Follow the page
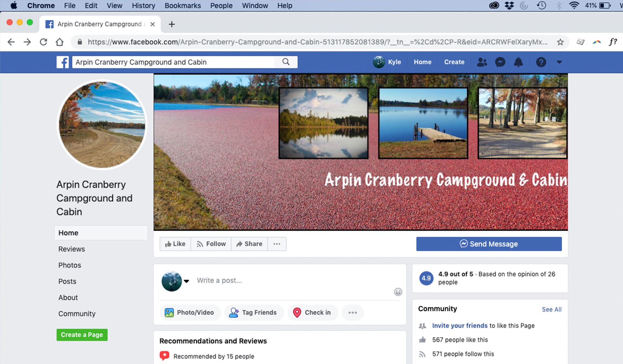Screen dimensions: 623x364 [211, 244]
